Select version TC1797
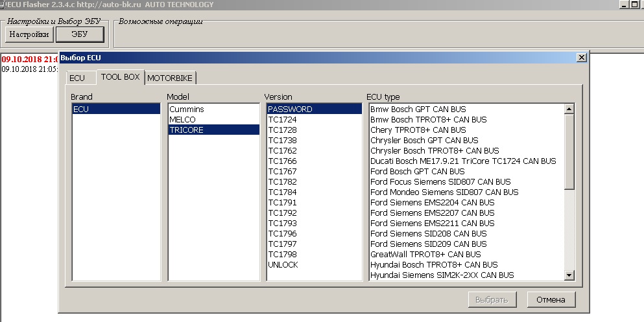The image size is (644, 322). [x=314, y=244]
